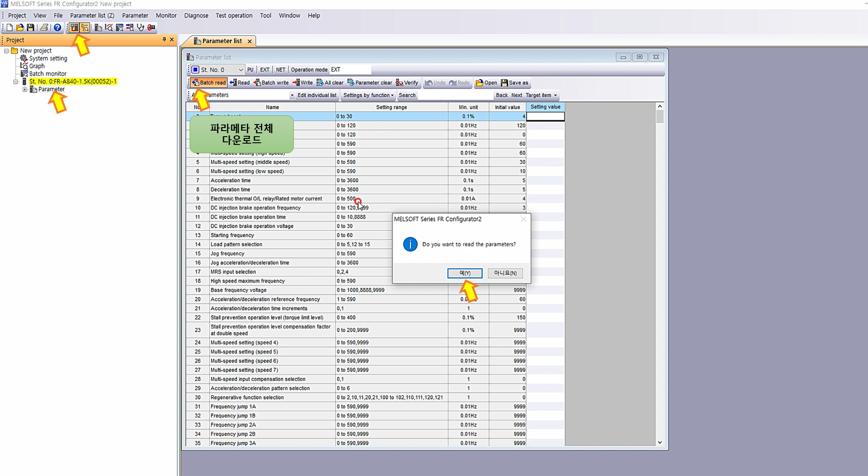Collapse the New project tree node
The image size is (868, 476).
pyautogui.click(x=7, y=51)
